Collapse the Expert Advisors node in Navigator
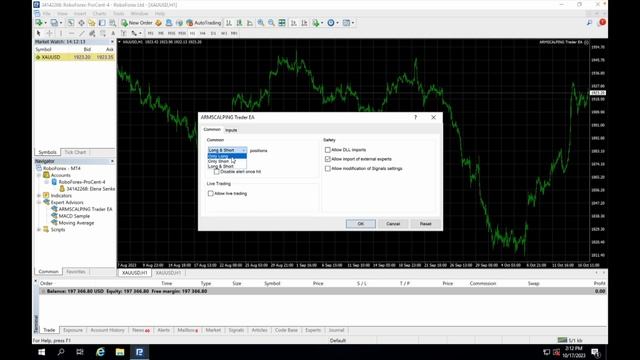The image size is (640, 360). 39,202
